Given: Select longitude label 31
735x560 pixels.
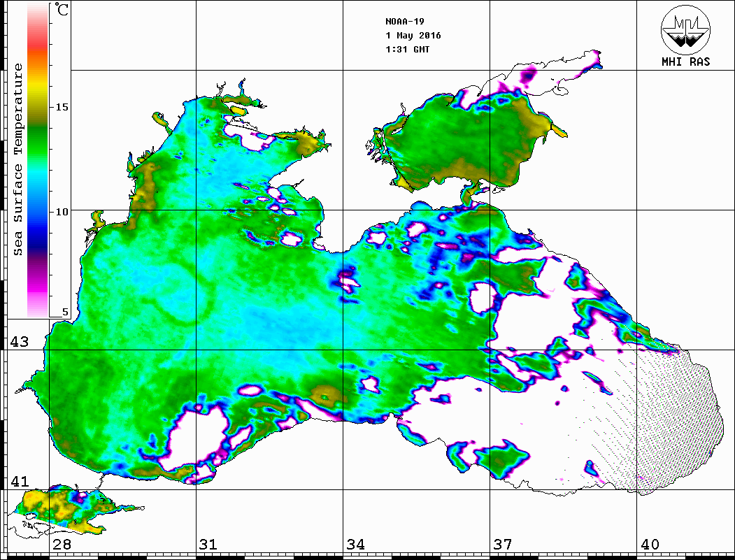Looking at the screenshot, I should 208,545.
